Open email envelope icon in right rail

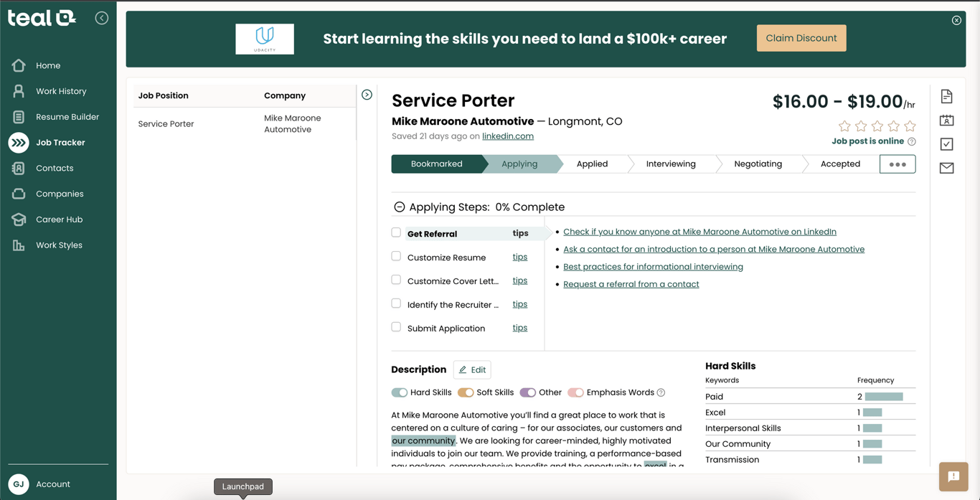coord(947,168)
